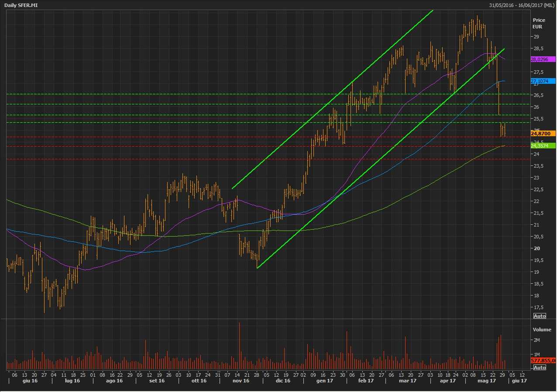Click the 'set 16' month label
This screenshot has width=557, height=392.
157,381
